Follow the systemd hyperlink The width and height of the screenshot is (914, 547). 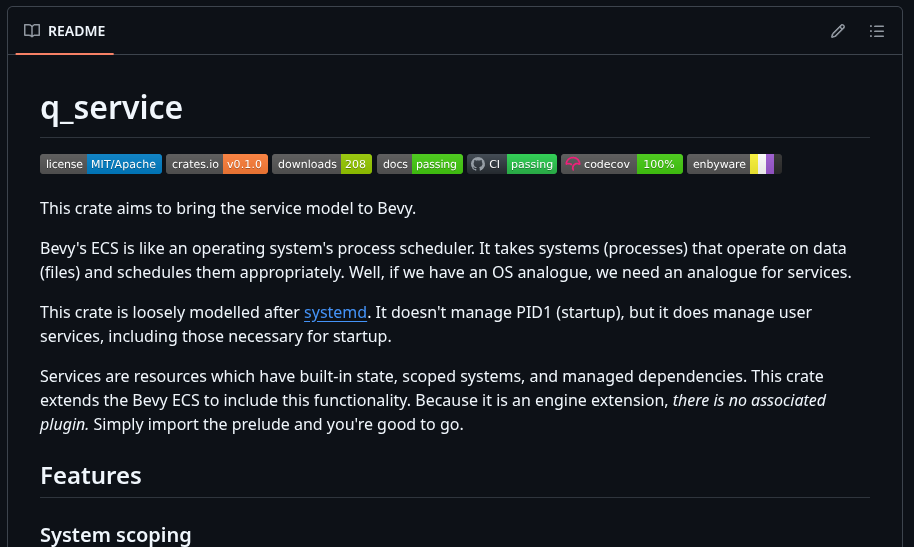point(335,312)
